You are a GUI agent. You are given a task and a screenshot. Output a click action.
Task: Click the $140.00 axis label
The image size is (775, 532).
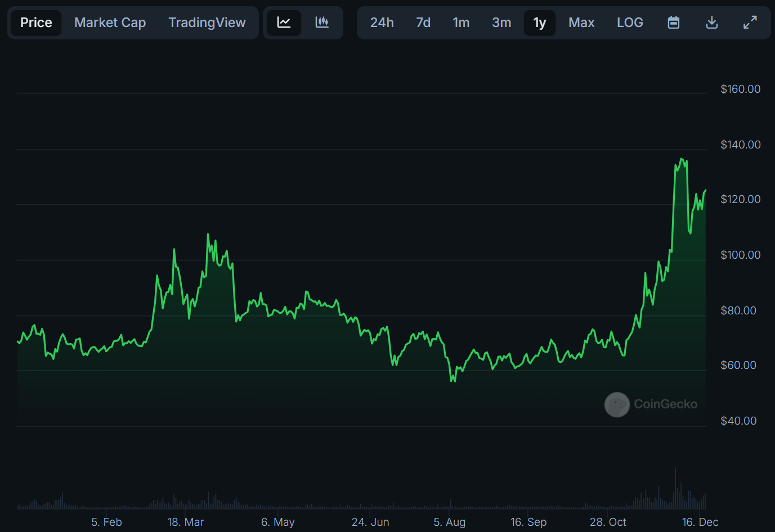click(x=740, y=145)
